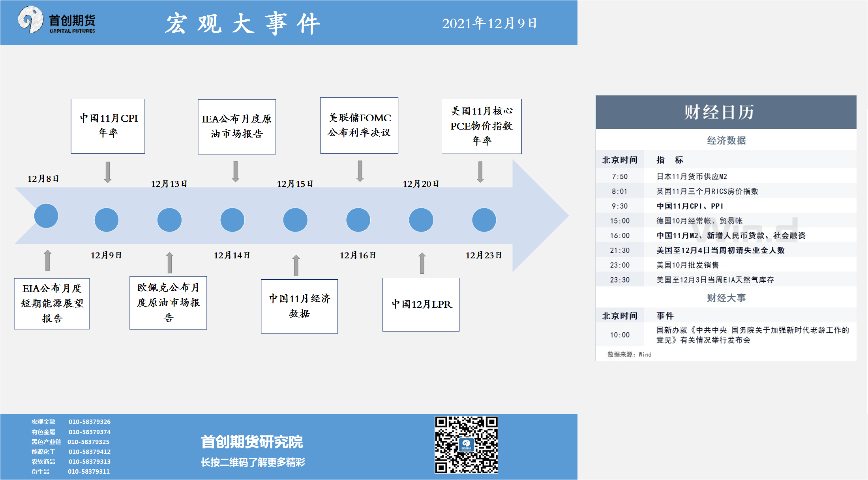868x480 pixels.
Task: Click the 衍生品 phone number 010-58379311
Action: (89, 472)
